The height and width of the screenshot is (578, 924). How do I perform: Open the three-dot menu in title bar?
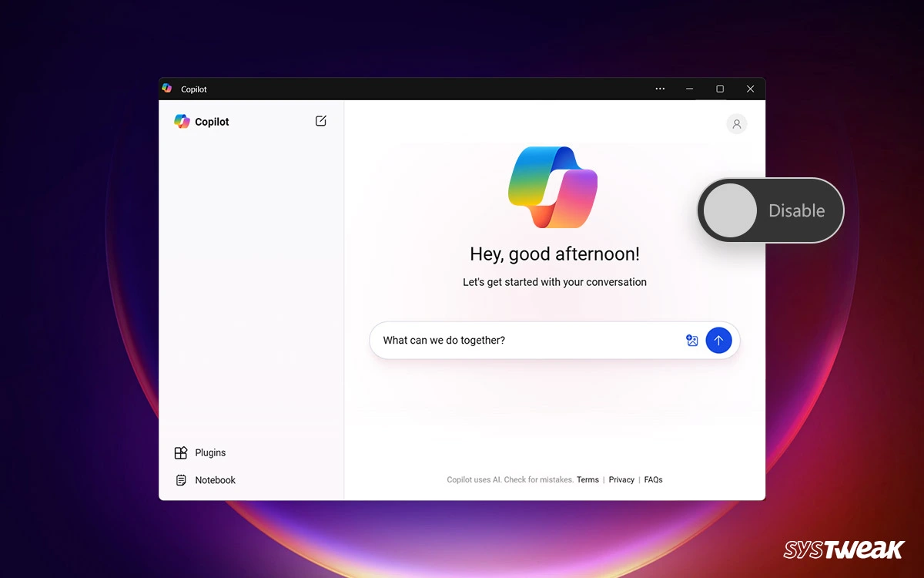(660, 89)
